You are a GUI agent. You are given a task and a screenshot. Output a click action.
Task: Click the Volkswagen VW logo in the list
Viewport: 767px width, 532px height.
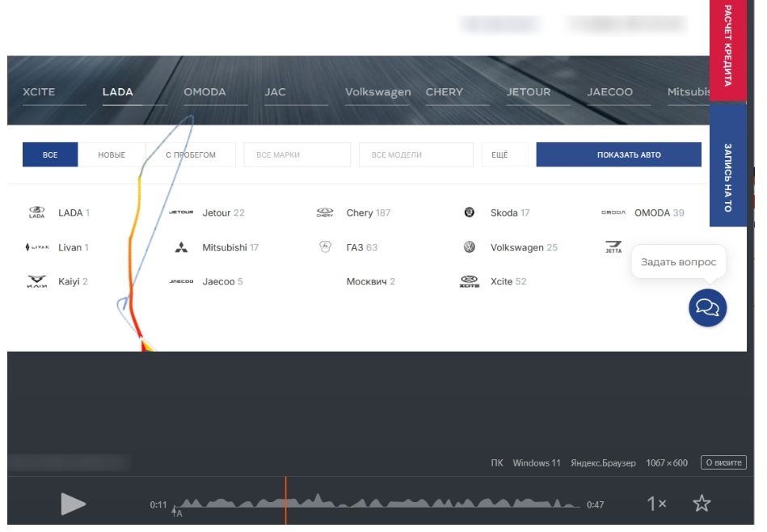click(x=469, y=247)
